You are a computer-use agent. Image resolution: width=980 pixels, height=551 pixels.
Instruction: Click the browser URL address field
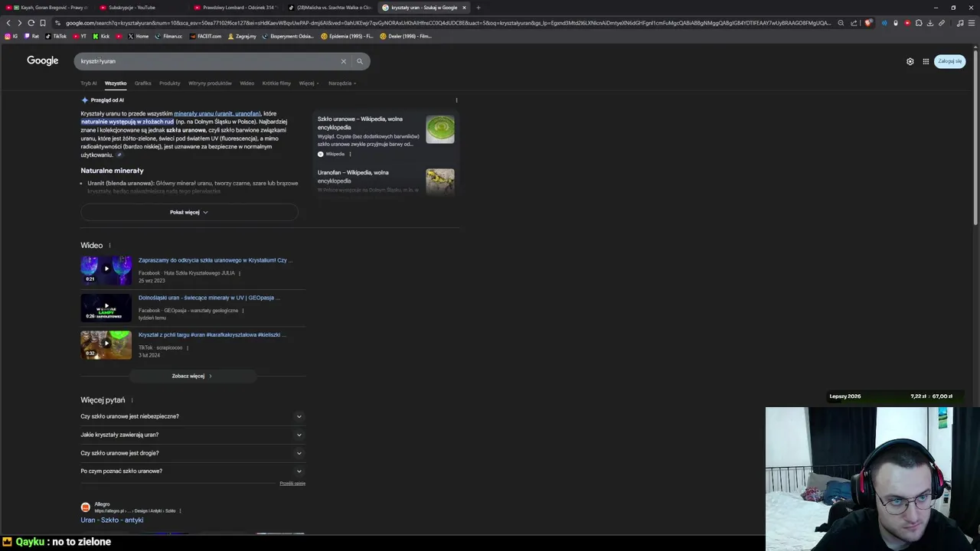(x=448, y=23)
